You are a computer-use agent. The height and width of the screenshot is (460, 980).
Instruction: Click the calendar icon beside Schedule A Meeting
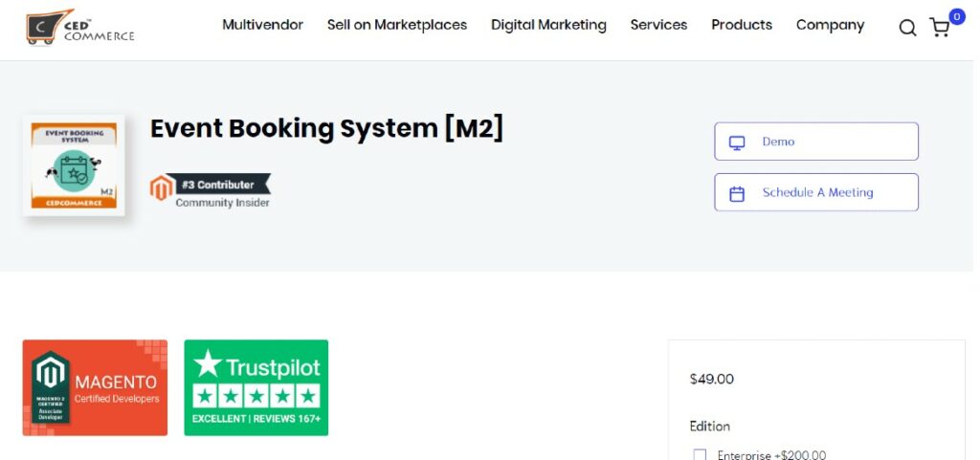(x=737, y=193)
